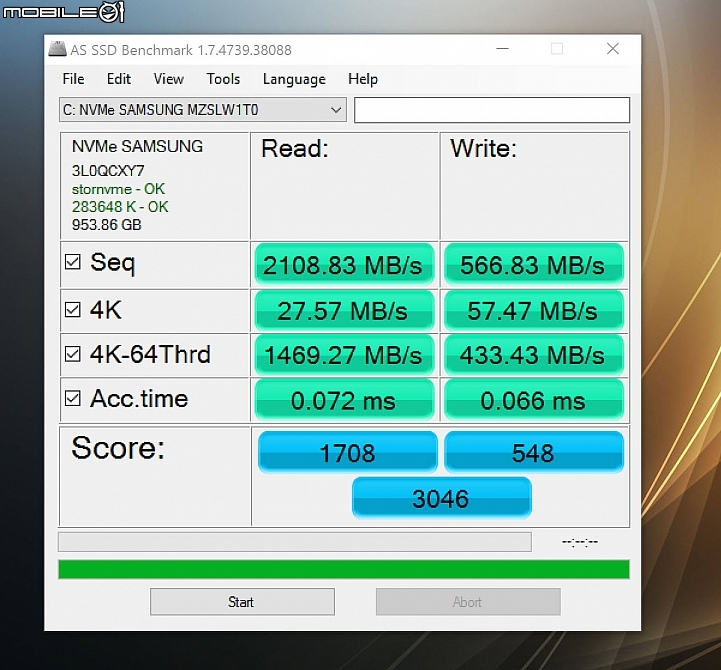Image resolution: width=721 pixels, height=670 pixels.
Task: Toggle the 4K-64Thrd test checkbox
Action: tap(73, 354)
